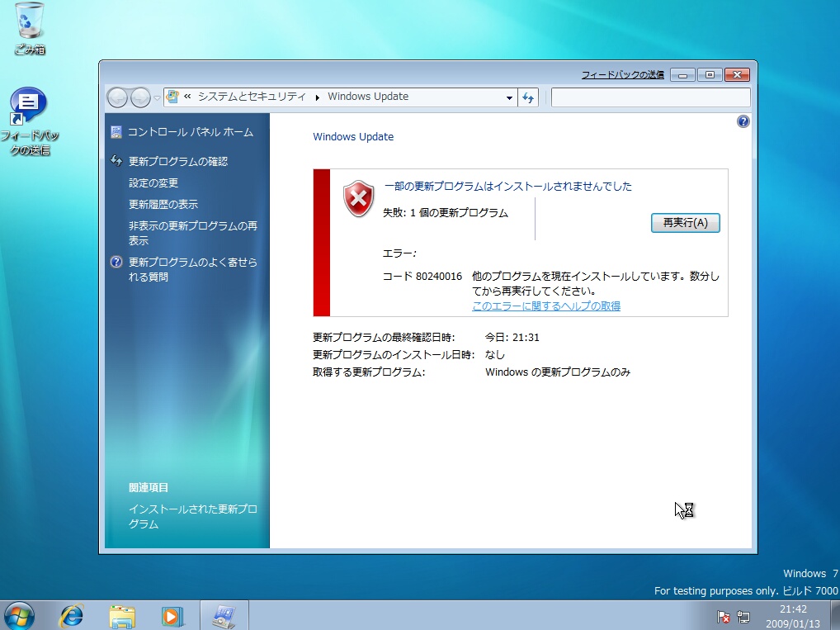
Task: Click the forward navigation arrow button
Action: click(x=140, y=97)
